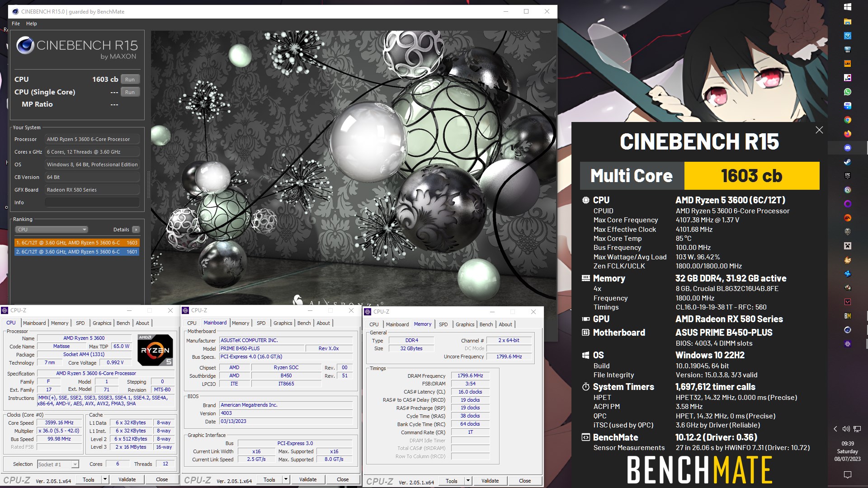The height and width of the screenshot is (488, 868).
Task: Click Processor field AMD Ryzen 5 3600
Action: [92, 139]
